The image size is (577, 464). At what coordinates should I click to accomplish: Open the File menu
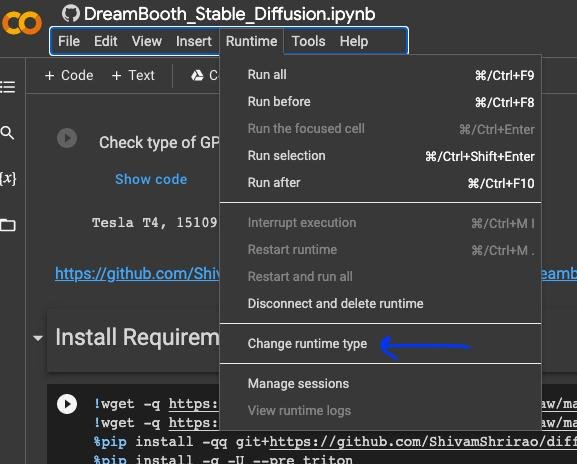coord(69,41)
